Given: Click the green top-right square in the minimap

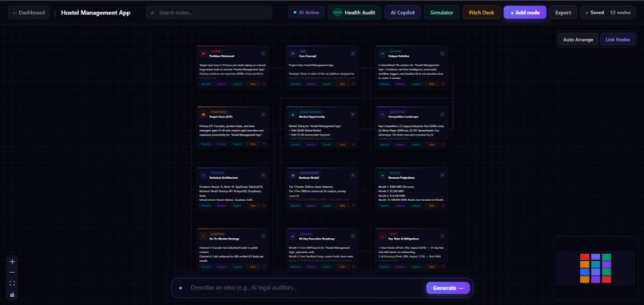Looking at the screenshot, I should (606, 257).
